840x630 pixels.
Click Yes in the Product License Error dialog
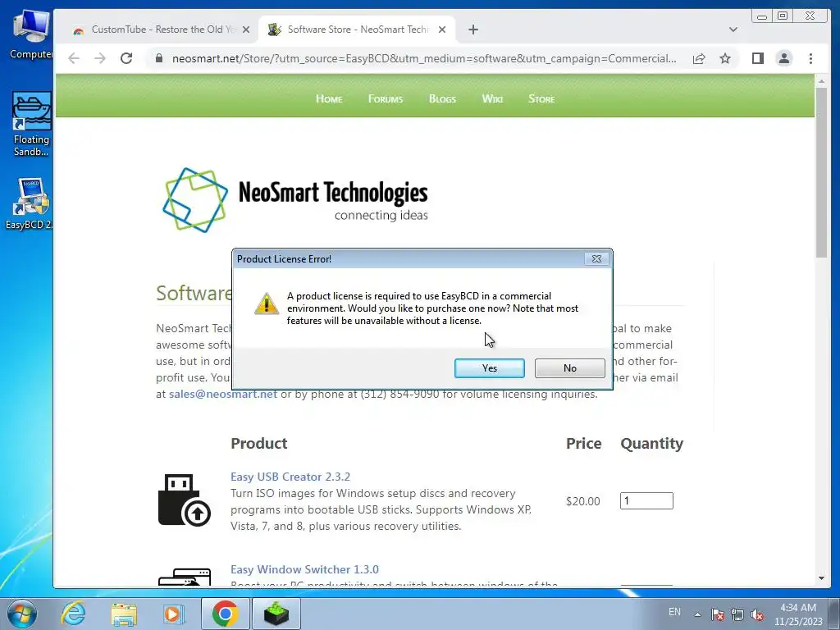pyautogui.click(x=489, y=368)
